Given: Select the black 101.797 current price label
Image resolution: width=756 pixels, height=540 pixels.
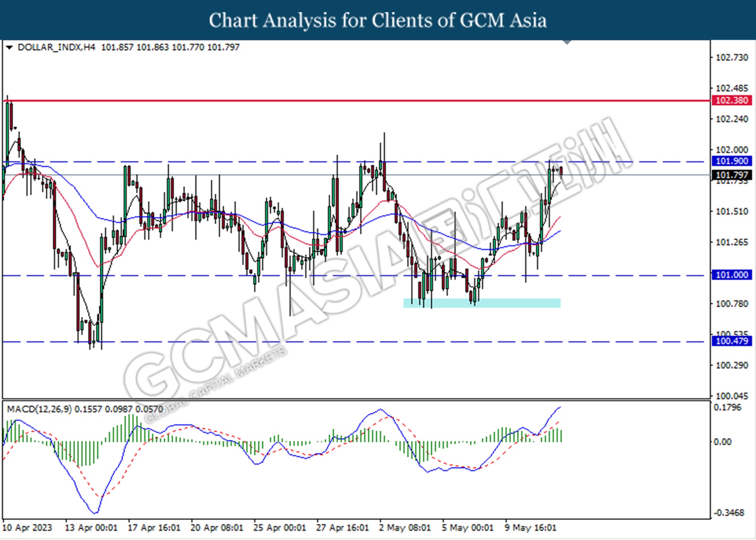Looking at the screenshot, I should (732, 175).
